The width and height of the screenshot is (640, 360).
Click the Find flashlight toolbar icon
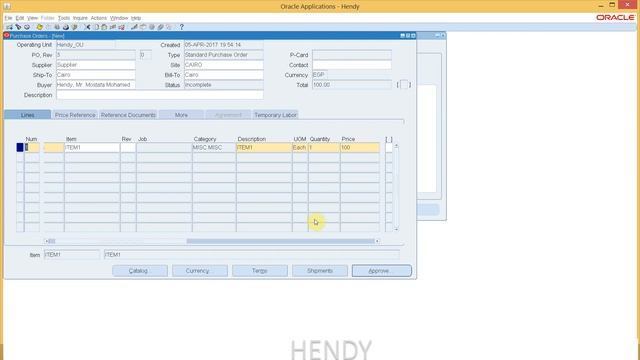[x=18, y=27]
